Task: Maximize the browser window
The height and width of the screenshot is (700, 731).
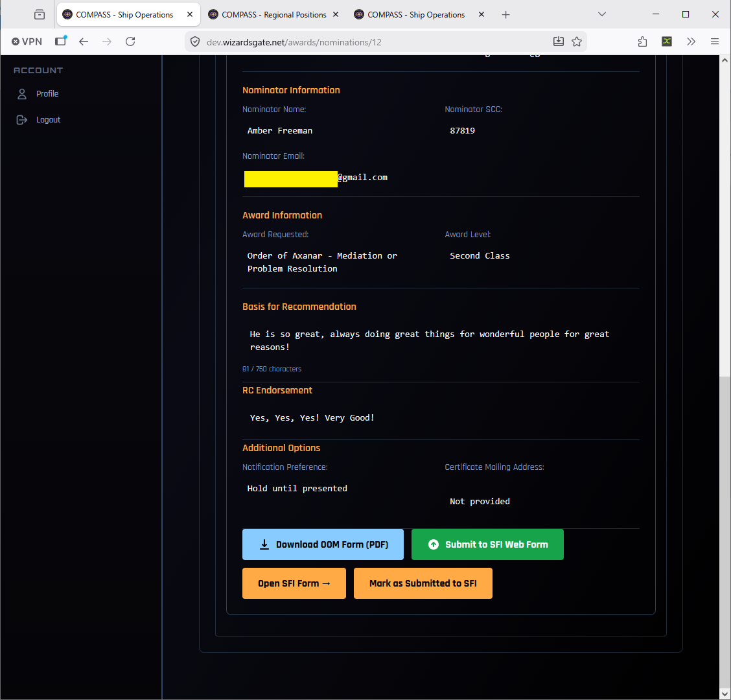Action: pos(686,14)
